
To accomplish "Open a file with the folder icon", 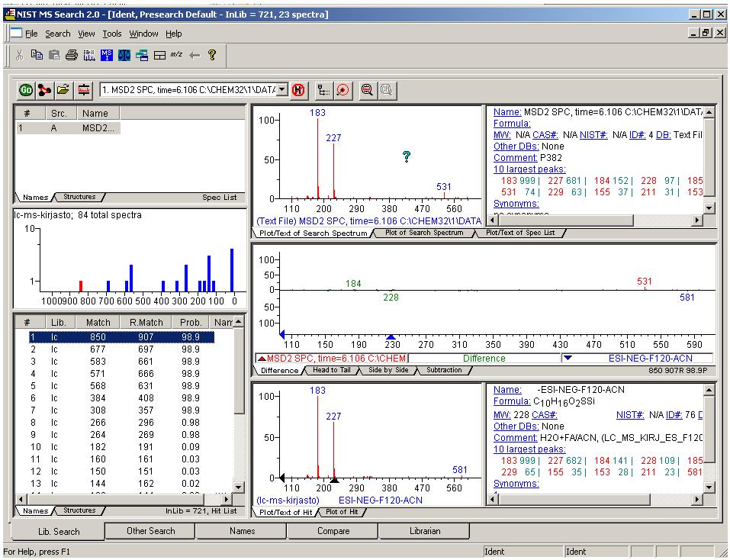I will pos(64,90).
